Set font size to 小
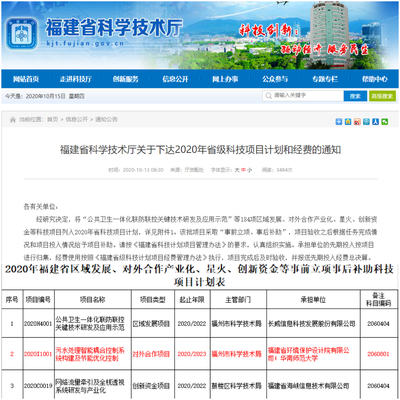The image size is (400, 400). [250, 170]
